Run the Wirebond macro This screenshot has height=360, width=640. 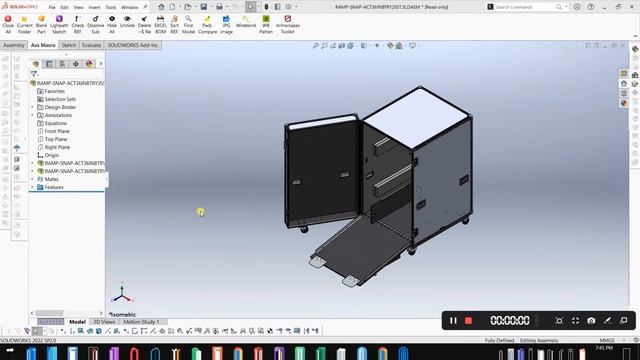pos(246,22)
